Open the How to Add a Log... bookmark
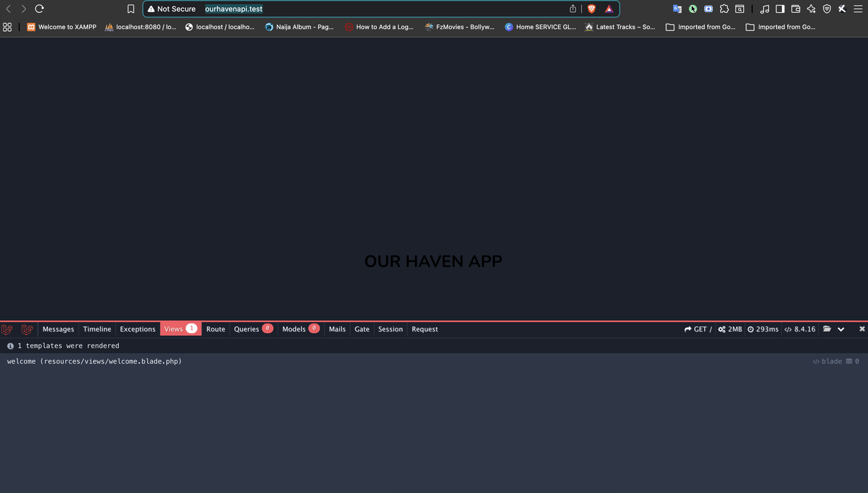Viewport: 868px width, 493px height. (379, 27)
